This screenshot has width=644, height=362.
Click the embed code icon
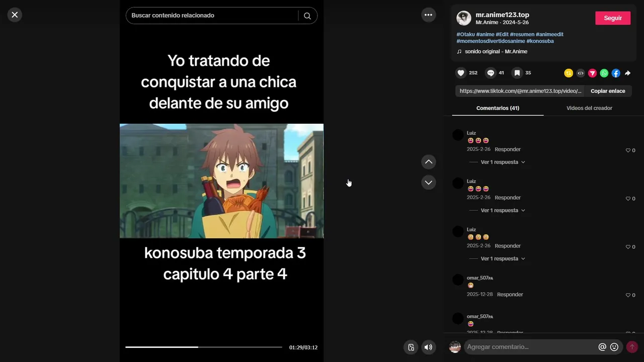coord(581,73)
